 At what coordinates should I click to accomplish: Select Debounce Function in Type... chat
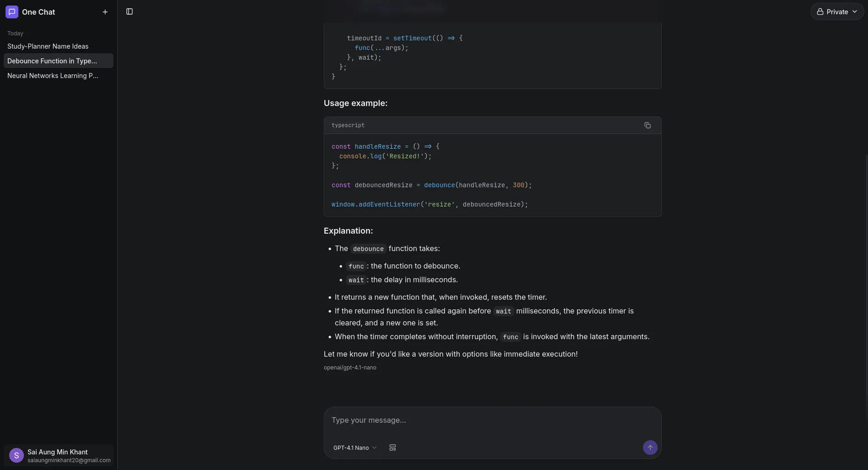pos(58,61)
